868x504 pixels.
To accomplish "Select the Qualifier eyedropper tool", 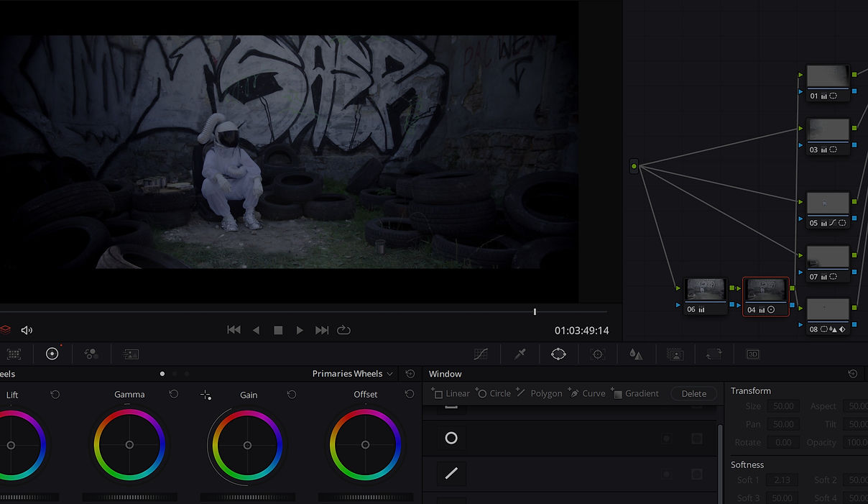I will [520, 354].
